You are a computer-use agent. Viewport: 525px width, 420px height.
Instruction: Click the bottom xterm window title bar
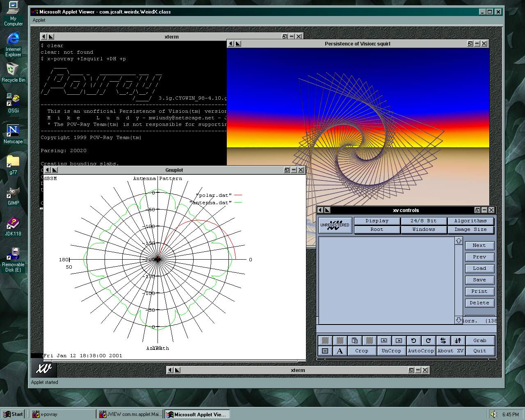click(x=298, y=370)
